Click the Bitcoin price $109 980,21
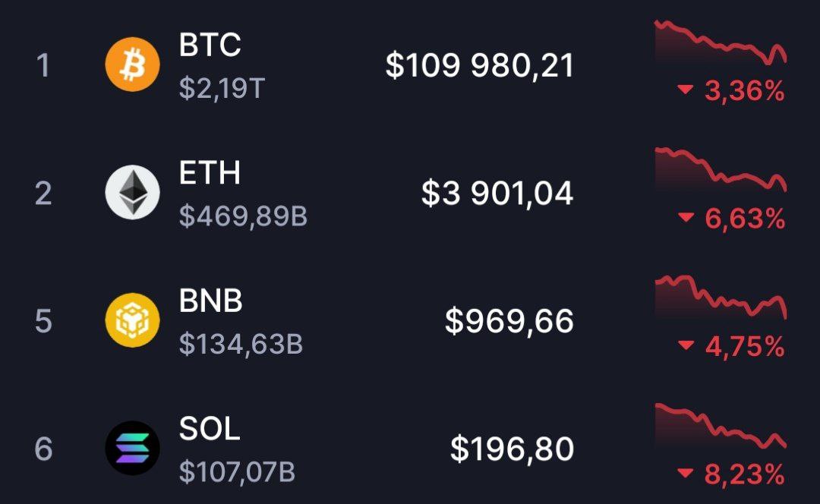The image size is (820, 504). 479,66
